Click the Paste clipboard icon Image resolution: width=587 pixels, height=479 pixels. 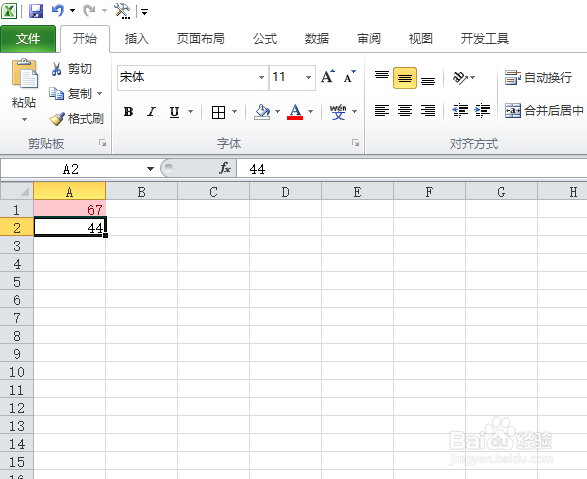[x=25, y=74]
